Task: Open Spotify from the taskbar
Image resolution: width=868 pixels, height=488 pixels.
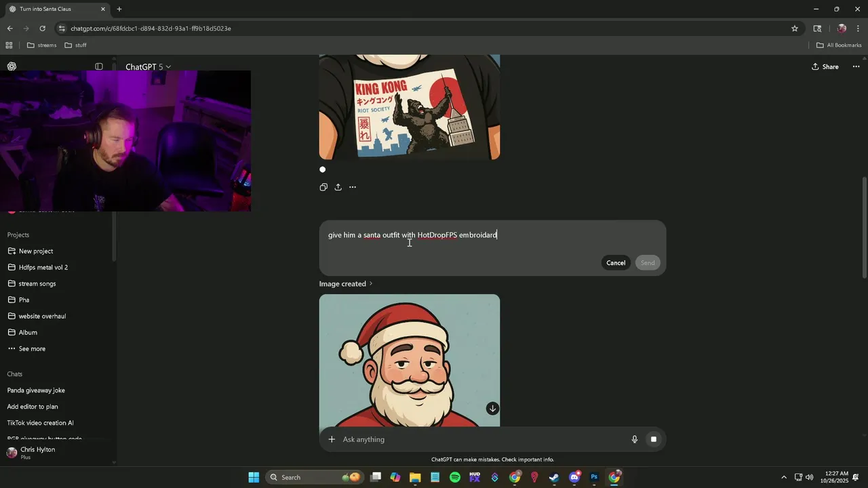Action: coord(455,477)
